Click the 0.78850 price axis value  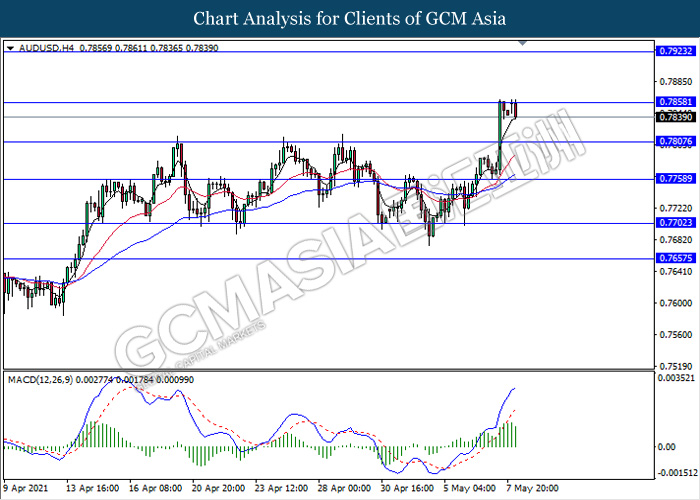[x=676, y=82]
